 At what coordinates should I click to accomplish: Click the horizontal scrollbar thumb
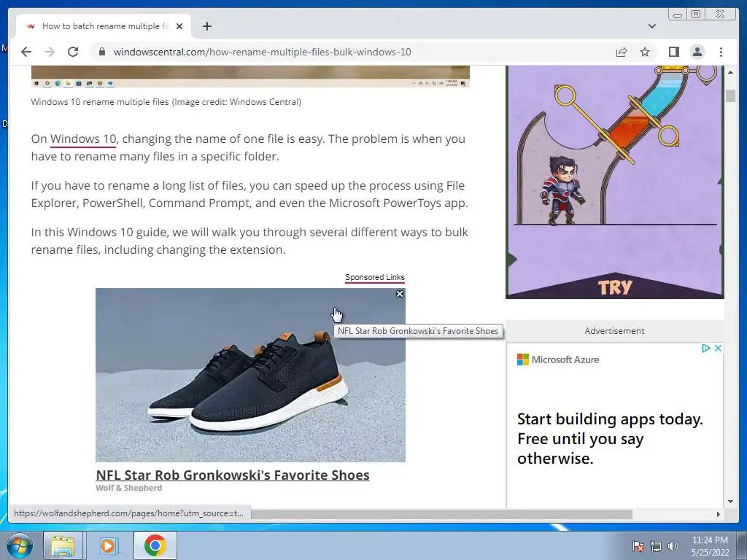(441, 514)
